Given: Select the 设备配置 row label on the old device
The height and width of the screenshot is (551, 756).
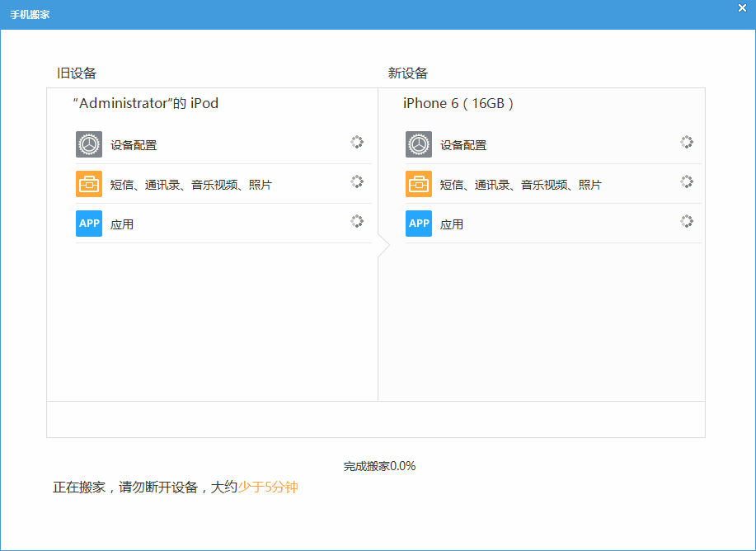Looking at the screenshot, I should coord(131,144).
